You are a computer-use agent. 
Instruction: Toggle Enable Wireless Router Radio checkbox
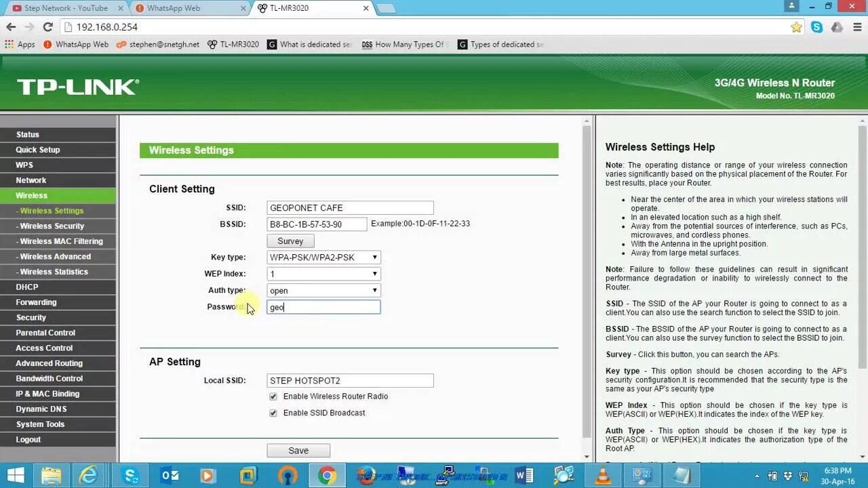pos(273,396)
